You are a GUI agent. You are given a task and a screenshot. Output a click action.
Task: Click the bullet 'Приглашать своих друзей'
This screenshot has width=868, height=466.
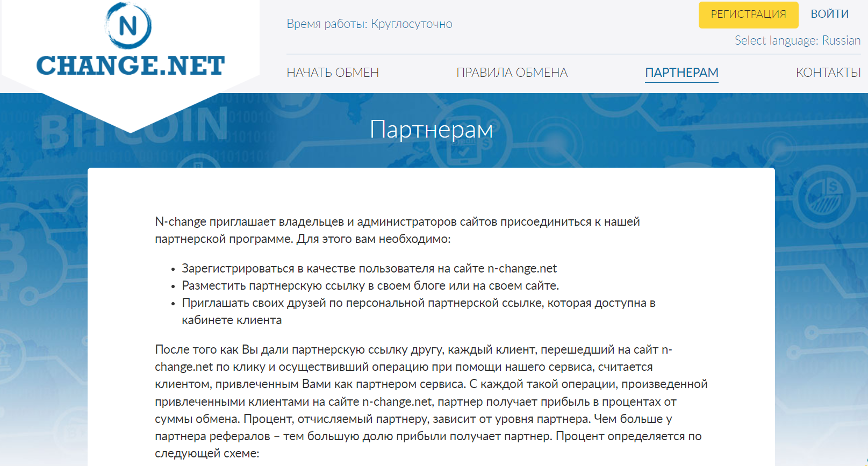[x=419, y=311]
